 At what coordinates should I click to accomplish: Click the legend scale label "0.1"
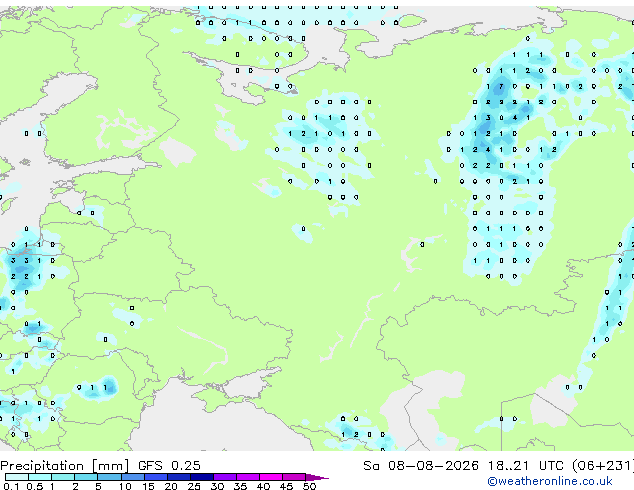[x=11, y=486]
